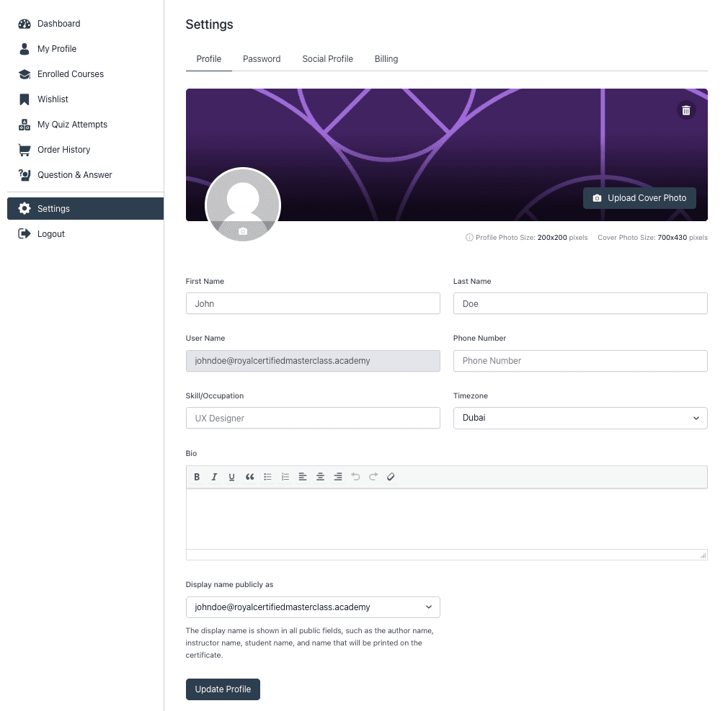Toggle bold formatting in the Bio editor

[x=197, y=476]
